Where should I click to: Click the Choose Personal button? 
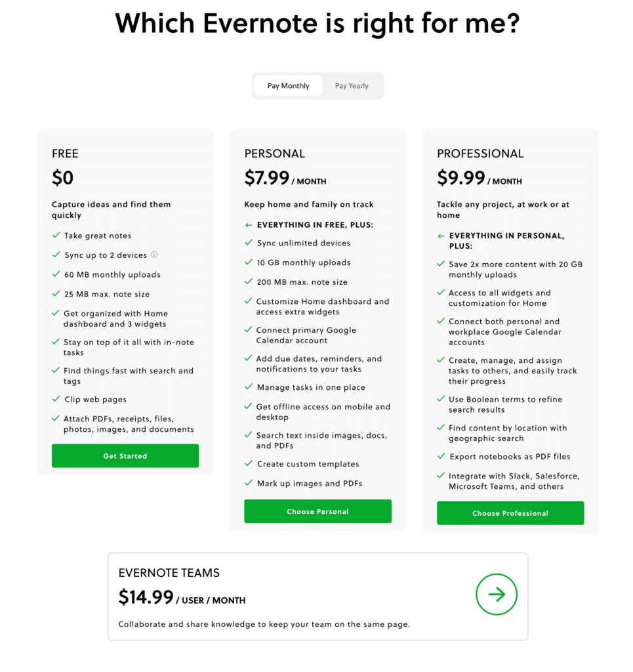click(317, 511)
